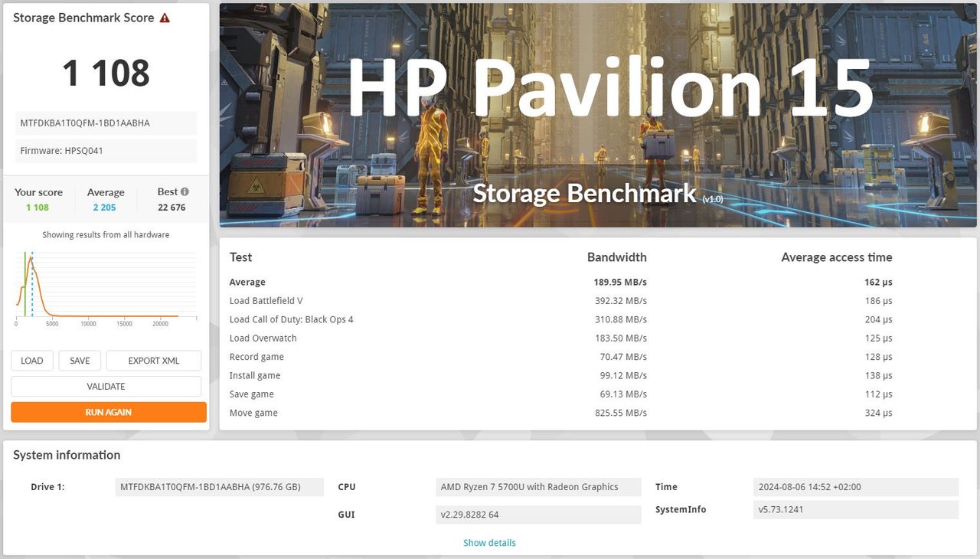Click Load Call of Duty: Black Ops 4 row

(x=291, y=319)
